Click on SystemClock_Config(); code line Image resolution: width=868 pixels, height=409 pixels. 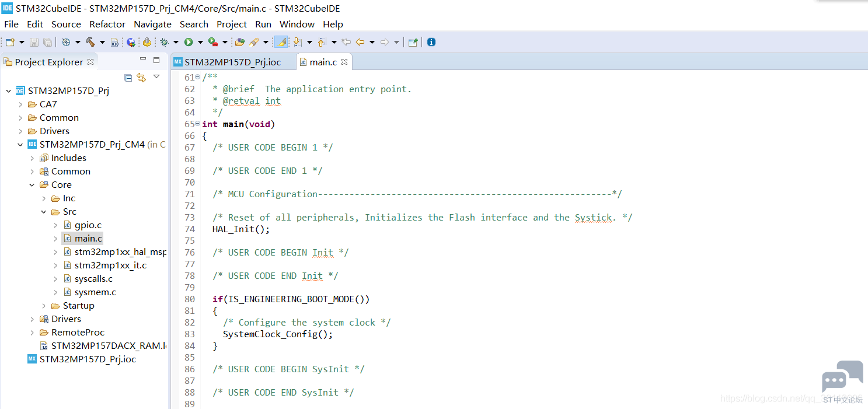[278, 334]
